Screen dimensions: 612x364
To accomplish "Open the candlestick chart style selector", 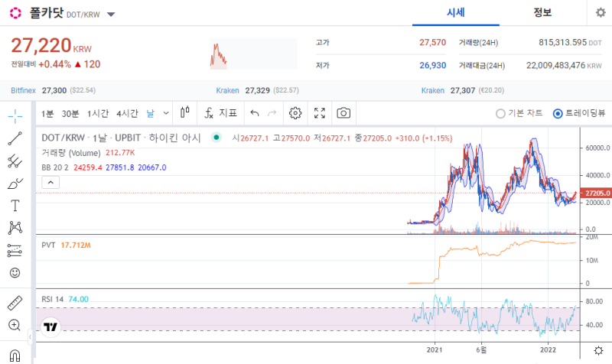I will pyautogui.click(x=185, y=112).
